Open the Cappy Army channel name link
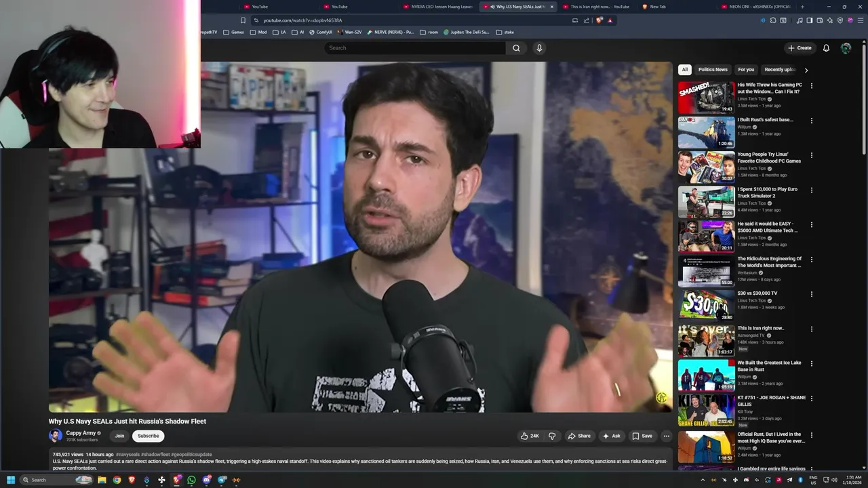868x488 pixels. pyautogui.click(x=81, y=433)
